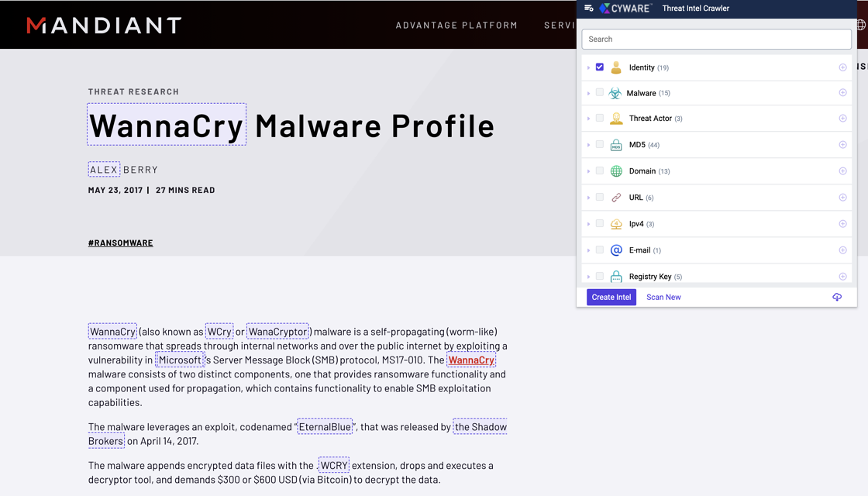Screen dimensions: 868x496
Task: Click the Domain globe icon
Action: 616,171
